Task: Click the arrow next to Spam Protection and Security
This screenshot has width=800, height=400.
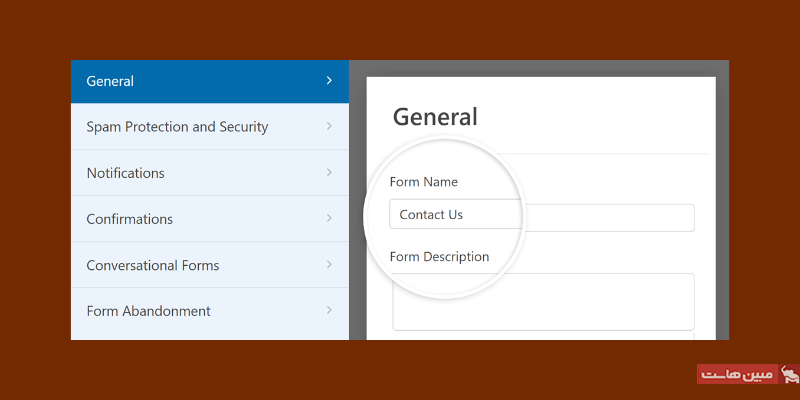Action: (x=329, y=127)
